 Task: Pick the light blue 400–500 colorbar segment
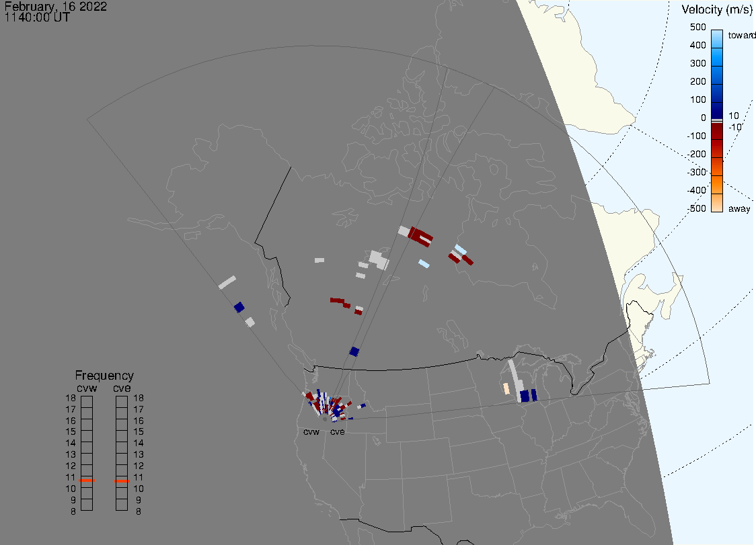coord(717,39)
